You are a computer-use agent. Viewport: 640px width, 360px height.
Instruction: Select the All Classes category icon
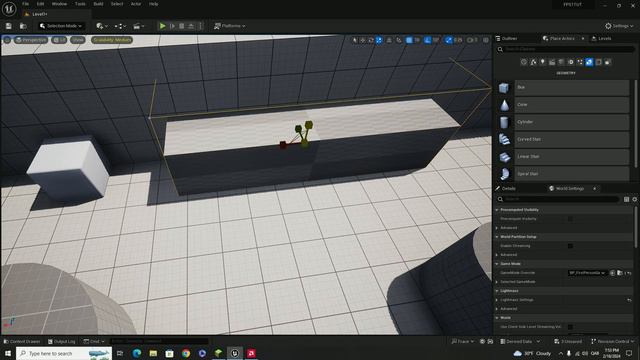coord(608,62)
